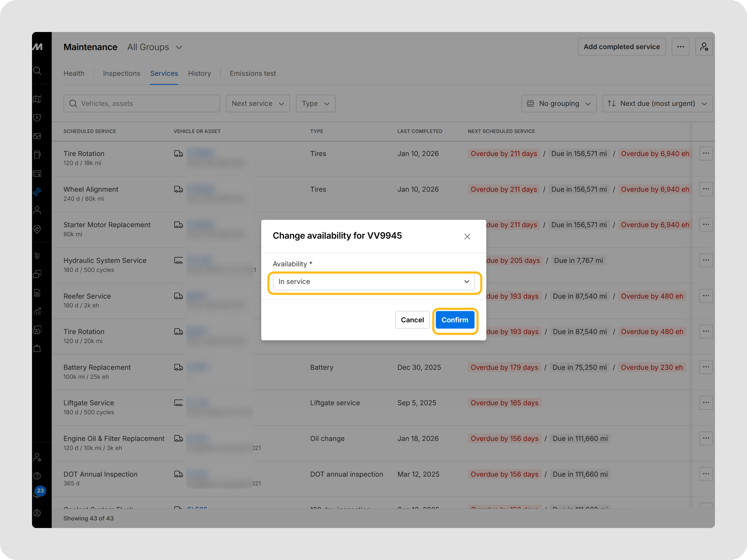
Task: Open the Type filter dropdown
Action: [315, 103]
